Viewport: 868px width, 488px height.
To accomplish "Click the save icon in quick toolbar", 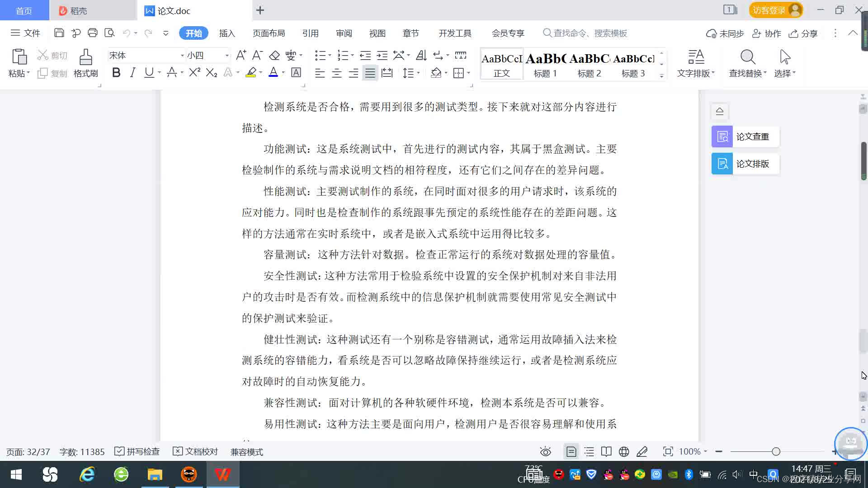I will [59, 33].
